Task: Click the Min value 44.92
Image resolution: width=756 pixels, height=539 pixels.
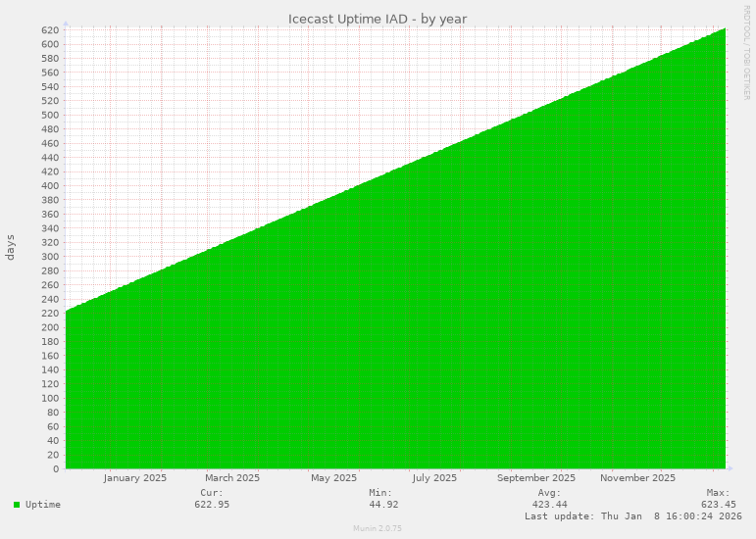Action: (383, 505)
